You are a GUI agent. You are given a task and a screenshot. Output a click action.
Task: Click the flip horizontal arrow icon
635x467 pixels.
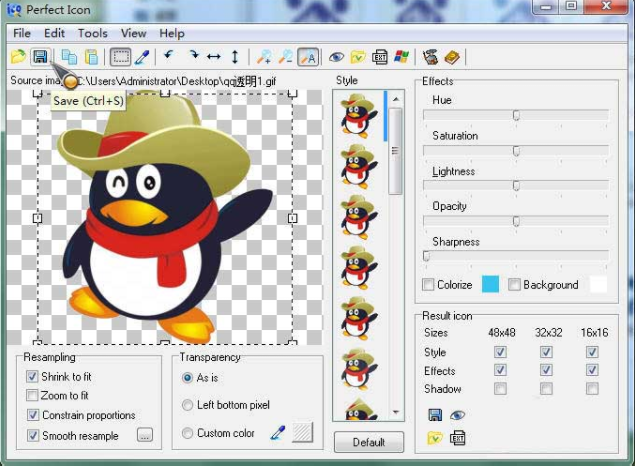tap(213, 57)
